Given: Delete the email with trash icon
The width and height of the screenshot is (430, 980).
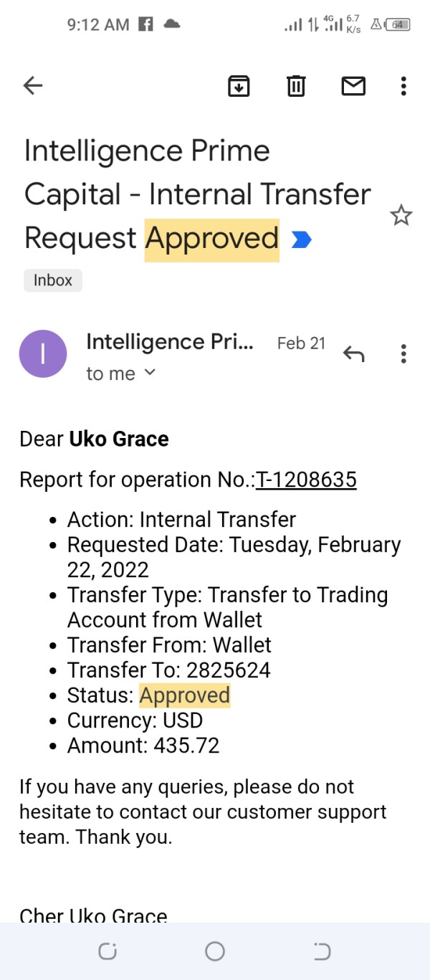Looking at the screenshot, I should [x=296, y=87].
